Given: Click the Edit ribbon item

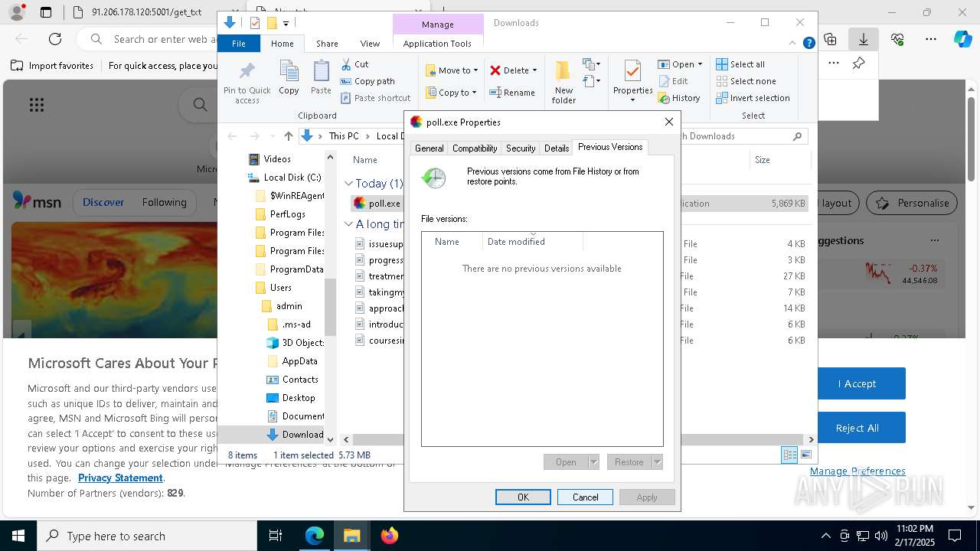Looking at the screenshot, I should click(x=673, y=81).
